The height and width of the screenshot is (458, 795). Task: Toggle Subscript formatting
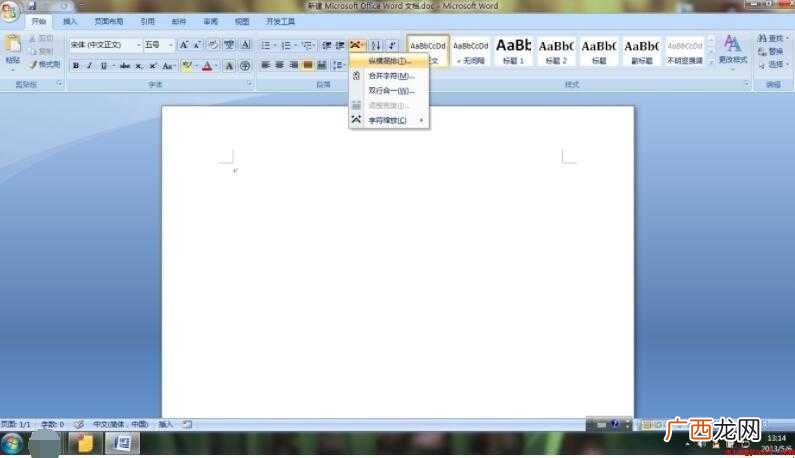click(139, 66)
